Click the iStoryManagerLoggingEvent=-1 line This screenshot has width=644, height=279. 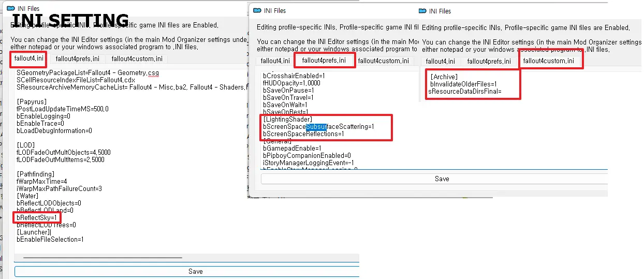point(309,163)
